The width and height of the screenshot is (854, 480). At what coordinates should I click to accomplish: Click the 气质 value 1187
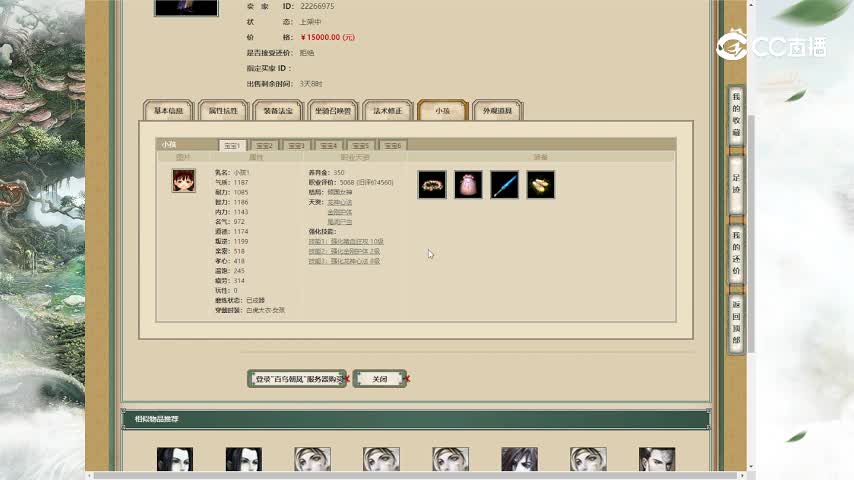[x=241, y=183]
